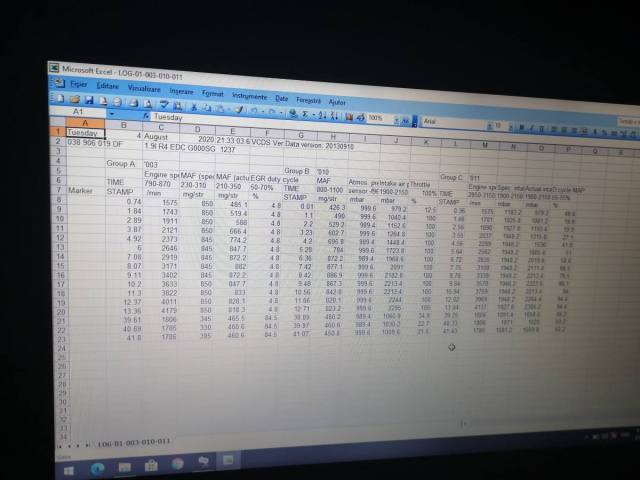This screenshot has width=640, height=480.
Task: Open the Date menu
Action: click(281, 97)
